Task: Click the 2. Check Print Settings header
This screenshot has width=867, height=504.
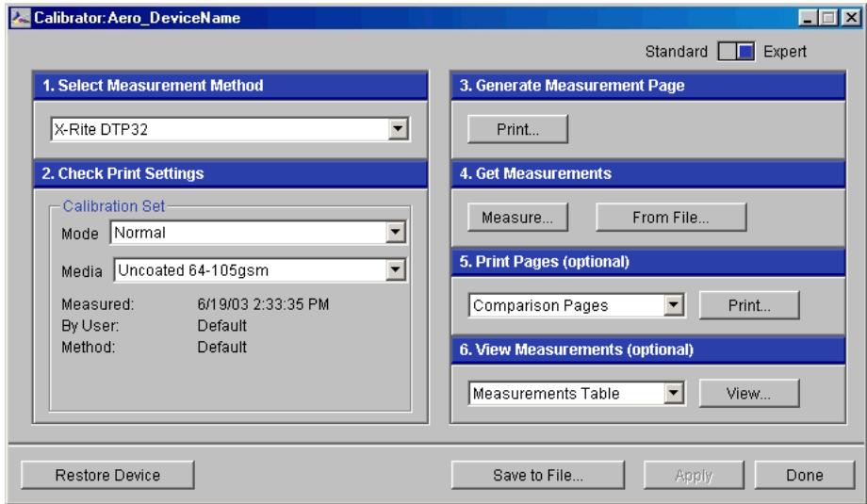Action: click(x=231, y=173)
